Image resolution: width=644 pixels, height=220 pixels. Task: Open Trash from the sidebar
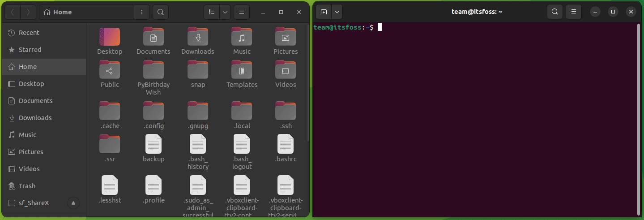coord(27,186)
